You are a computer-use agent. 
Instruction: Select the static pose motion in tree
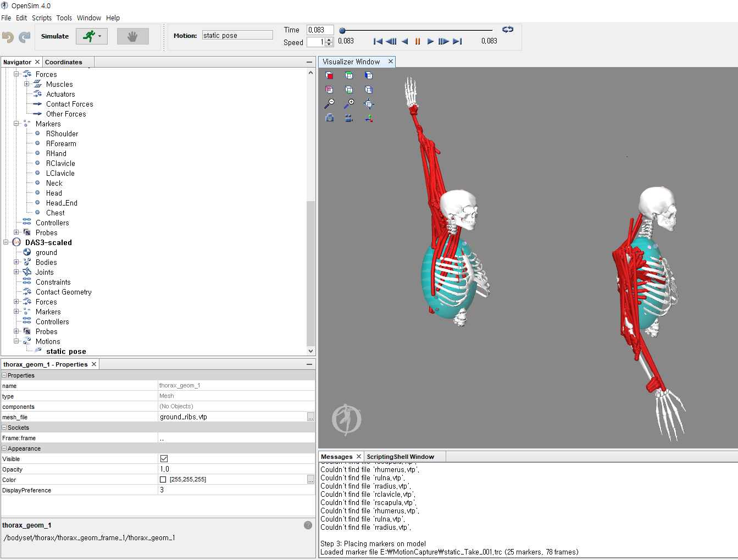pos(66,351)
